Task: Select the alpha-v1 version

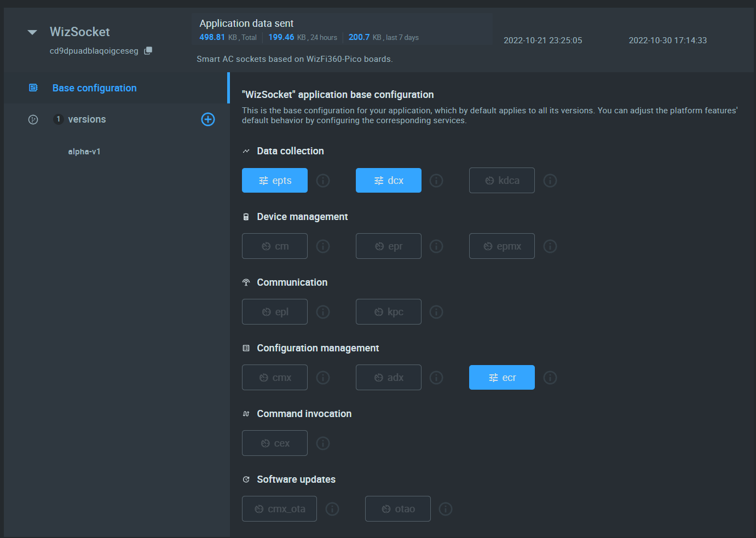Action: click(84, 152)
